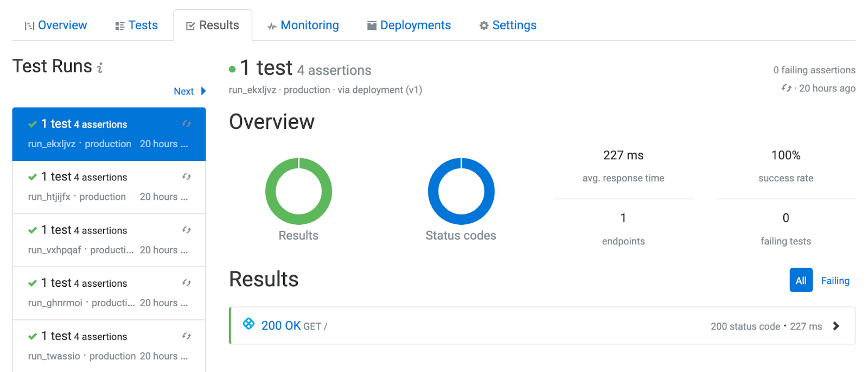Viewport: 868px width, 372px height.
Task: Click the blue Status codes donut chart
Action: coord(461,191)
